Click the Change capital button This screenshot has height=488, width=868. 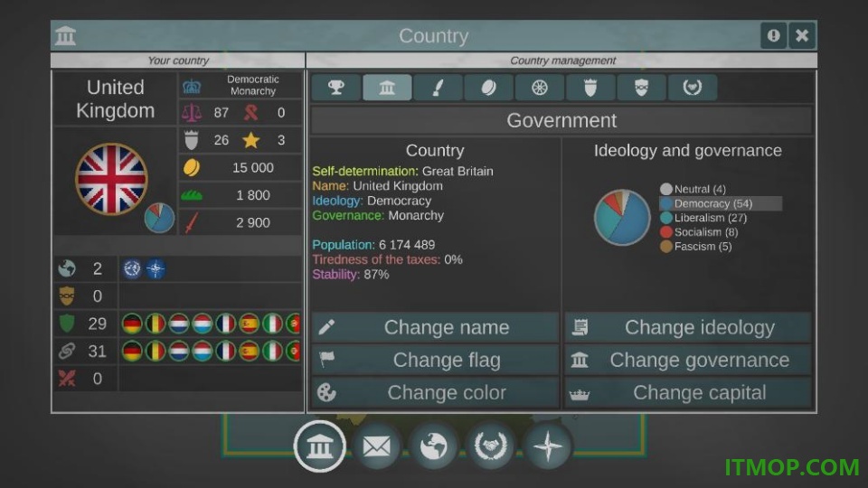[688, 392]
